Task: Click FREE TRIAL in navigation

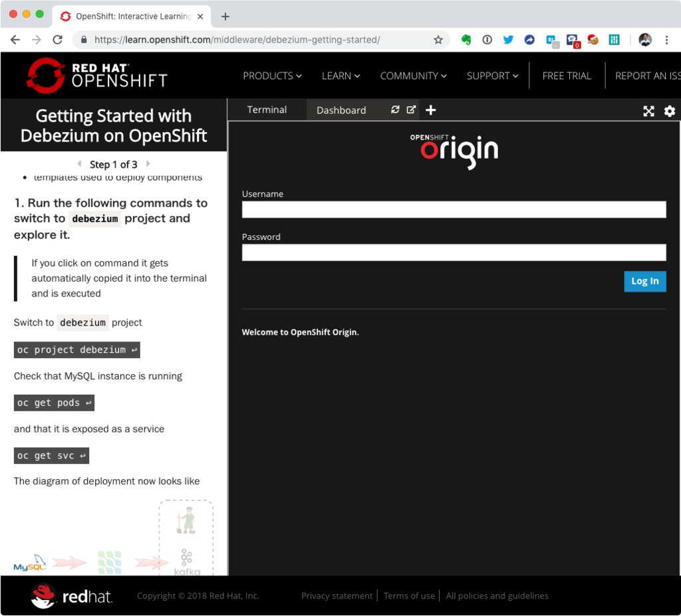Action: [567, 76]
